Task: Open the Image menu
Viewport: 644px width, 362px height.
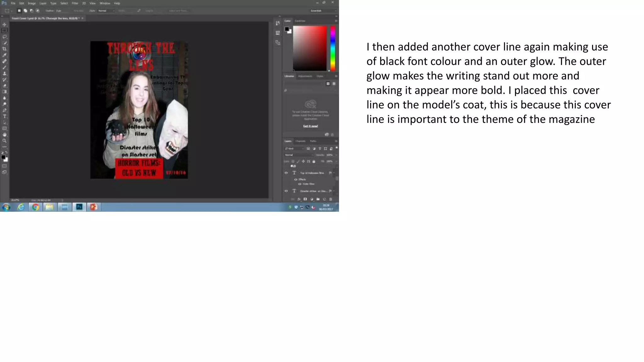Action: (32, 3)
